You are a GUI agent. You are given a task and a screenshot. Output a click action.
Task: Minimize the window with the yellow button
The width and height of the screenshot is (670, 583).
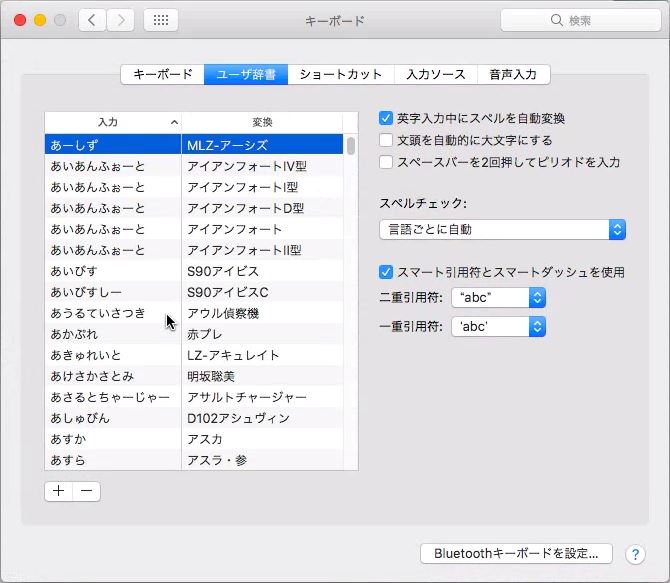tap(40, 20)
